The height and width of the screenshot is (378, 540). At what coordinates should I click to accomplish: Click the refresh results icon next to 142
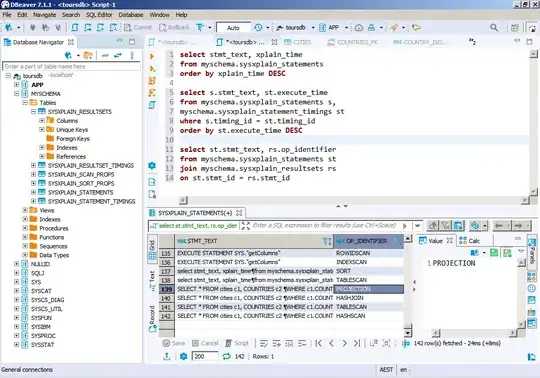pyautogui.click(x=226, y=356)
